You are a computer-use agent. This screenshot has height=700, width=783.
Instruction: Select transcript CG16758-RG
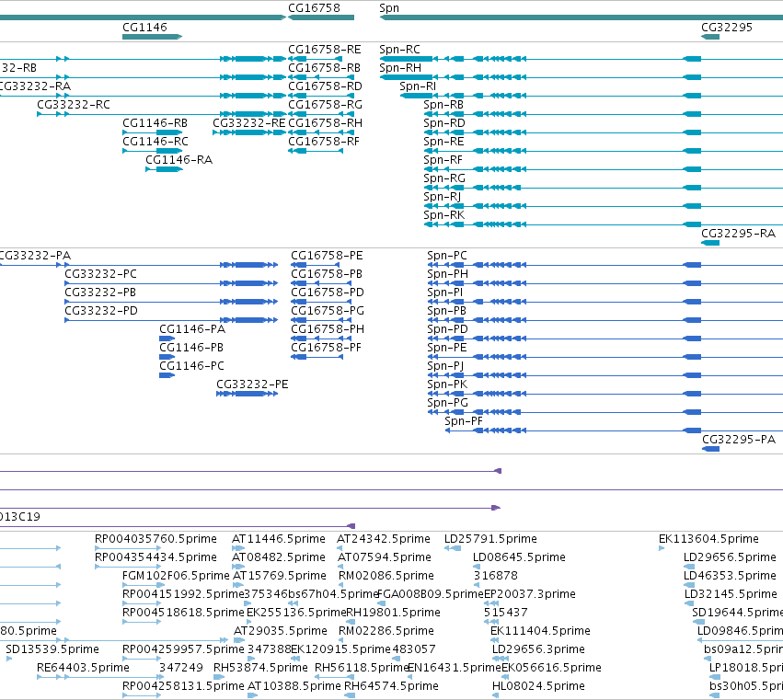point(325,105)
